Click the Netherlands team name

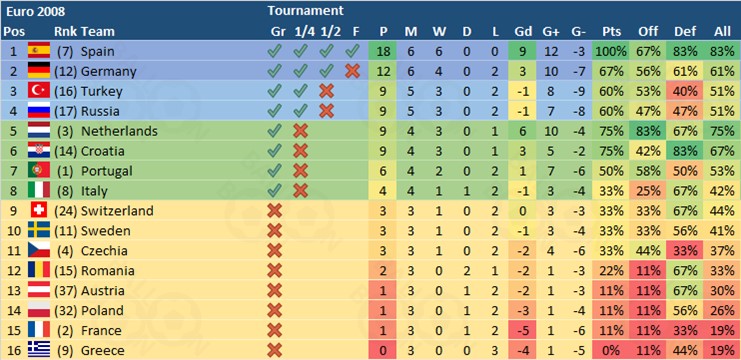(119, 131)
